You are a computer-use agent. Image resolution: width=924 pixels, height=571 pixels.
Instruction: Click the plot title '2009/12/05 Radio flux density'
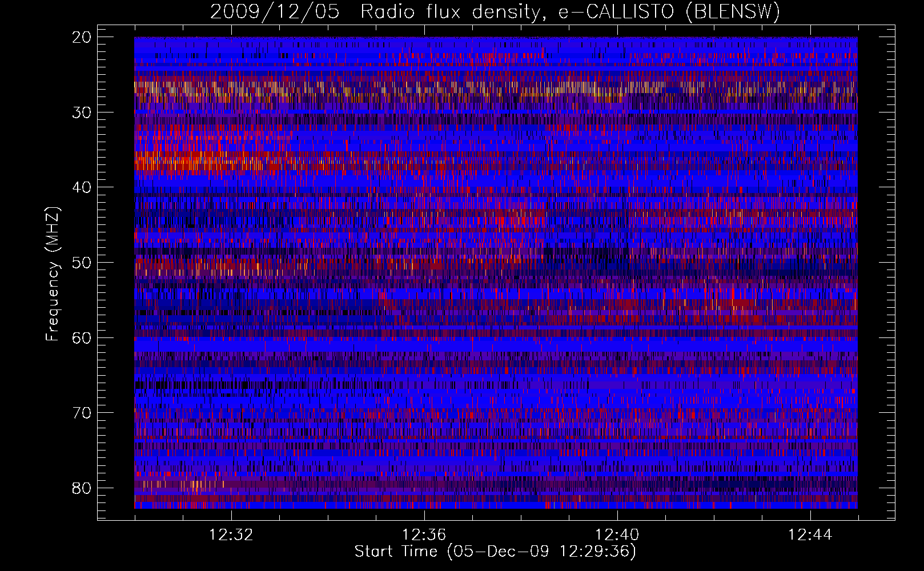(x=495, y=12)
